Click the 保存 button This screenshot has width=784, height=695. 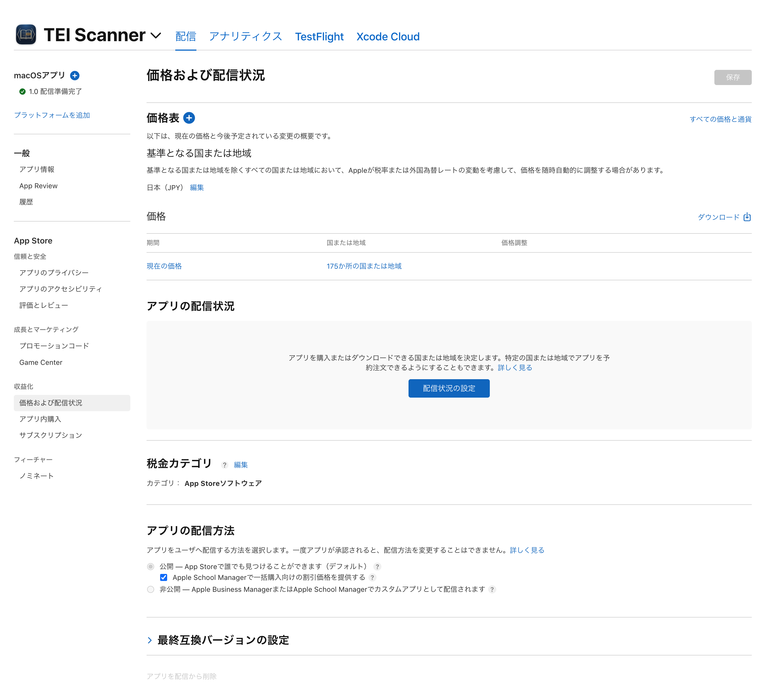[x=733, y=77]
